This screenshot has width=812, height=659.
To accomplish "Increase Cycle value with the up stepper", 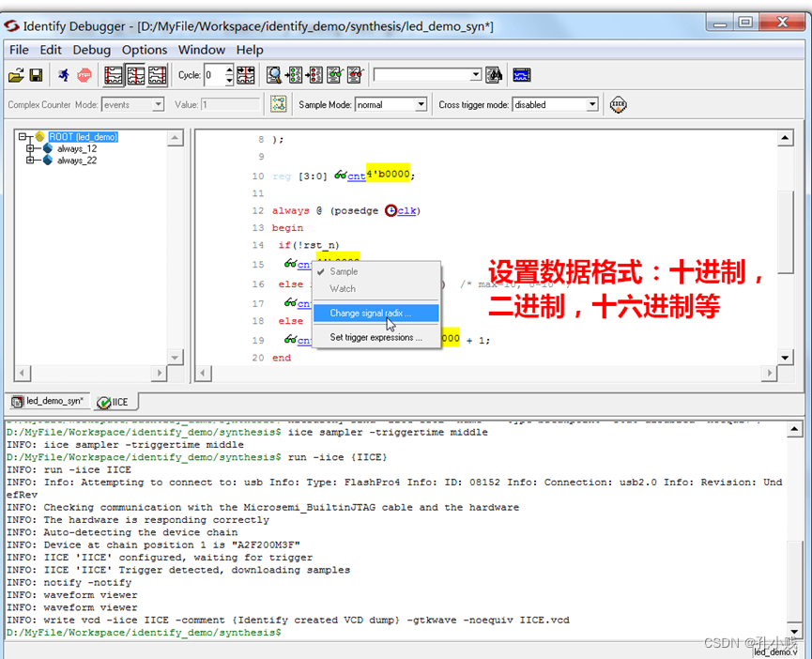I will 228,70.
